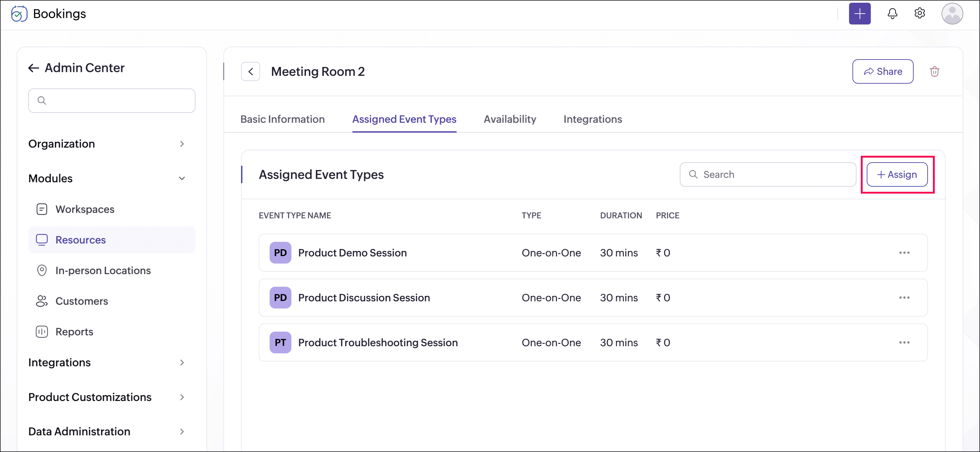Click ₹ 0 price in Product Troubleshooting row
Viewport: 980px width, 452px height.
(x=663, y=342)
